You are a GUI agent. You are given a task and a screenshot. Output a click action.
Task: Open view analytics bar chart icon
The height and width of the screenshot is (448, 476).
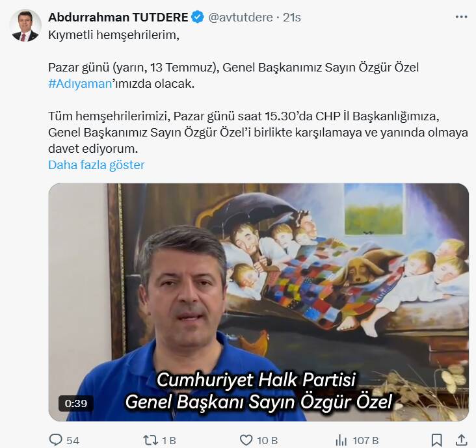tap(341, 440)
